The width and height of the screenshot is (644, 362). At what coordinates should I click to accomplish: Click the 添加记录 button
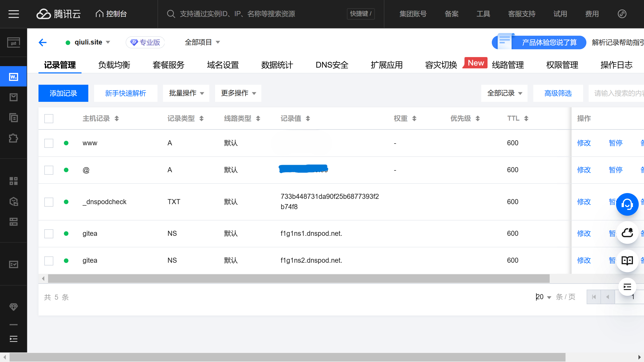[63, 93]
